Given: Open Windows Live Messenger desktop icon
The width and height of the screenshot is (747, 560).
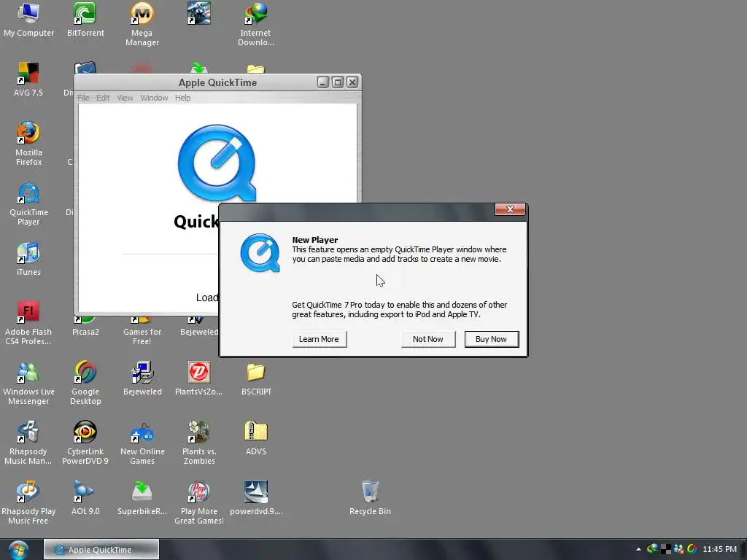Looking at the screenshot, I should point(28,383).
